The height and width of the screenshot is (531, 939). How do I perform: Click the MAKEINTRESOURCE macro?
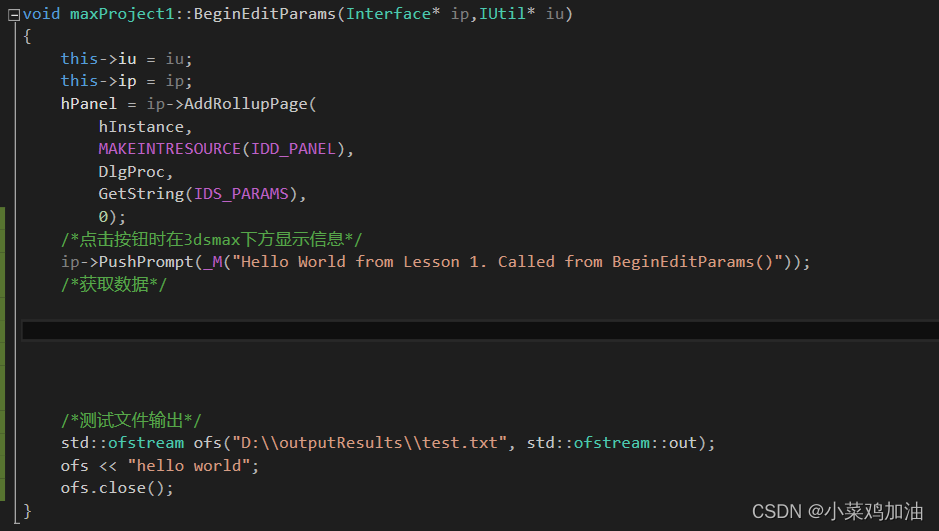169,148
